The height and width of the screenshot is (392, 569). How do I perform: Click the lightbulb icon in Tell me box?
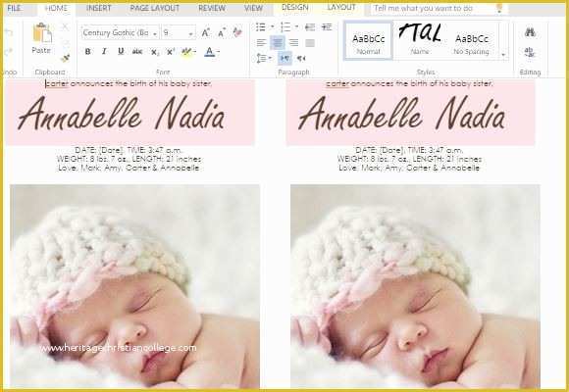pos(499,8)
